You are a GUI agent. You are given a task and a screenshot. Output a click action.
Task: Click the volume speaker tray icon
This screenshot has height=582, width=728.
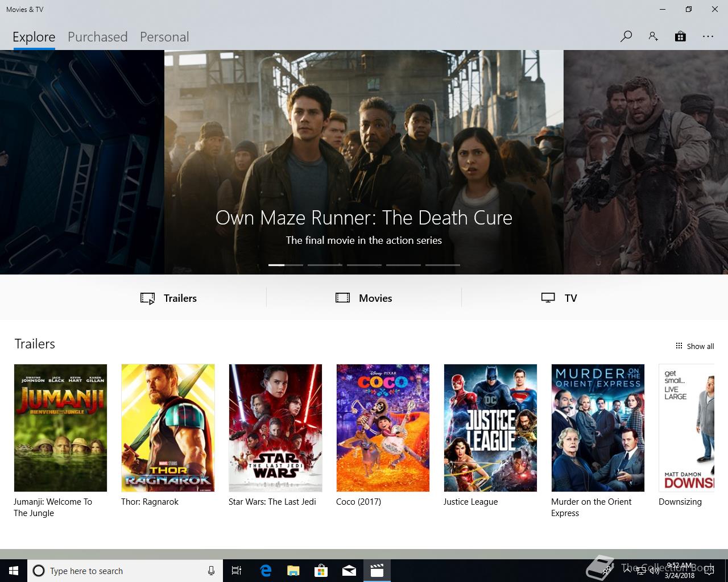pyautogui.click(x=654, y=571)
